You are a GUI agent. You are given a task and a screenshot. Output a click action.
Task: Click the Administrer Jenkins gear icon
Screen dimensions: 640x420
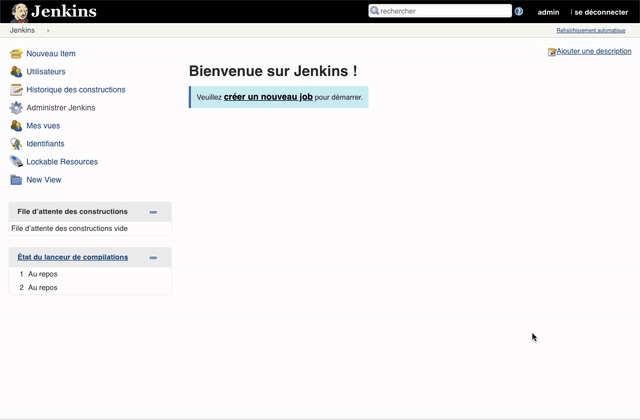pos(16,108)
